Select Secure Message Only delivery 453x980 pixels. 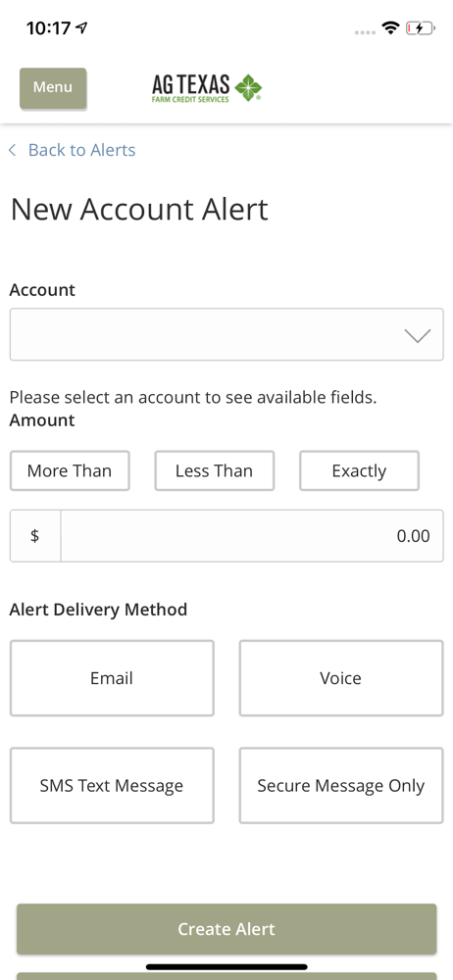click(341, 786)
